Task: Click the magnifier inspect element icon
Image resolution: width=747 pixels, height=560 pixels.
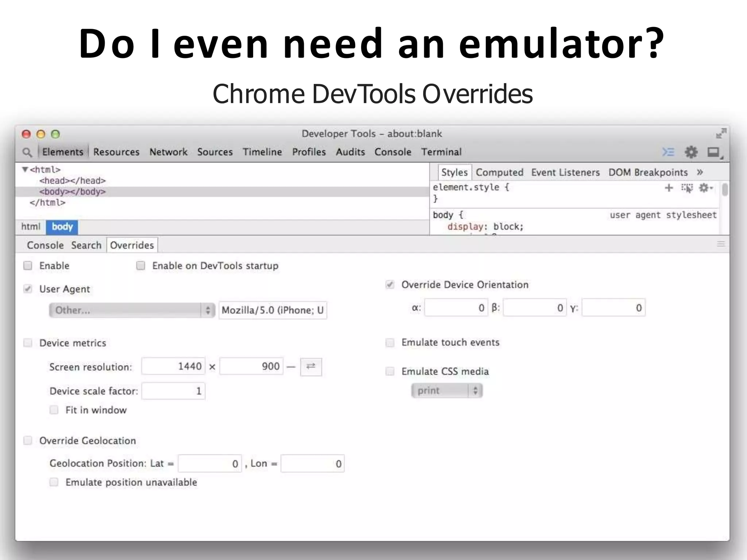Action: (x=27, y=152)
